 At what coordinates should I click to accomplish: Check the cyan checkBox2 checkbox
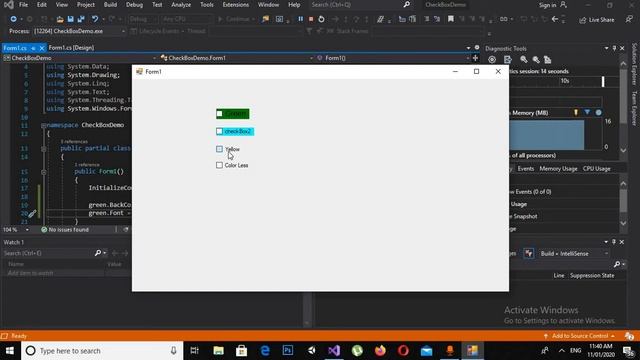coord(220,131)
